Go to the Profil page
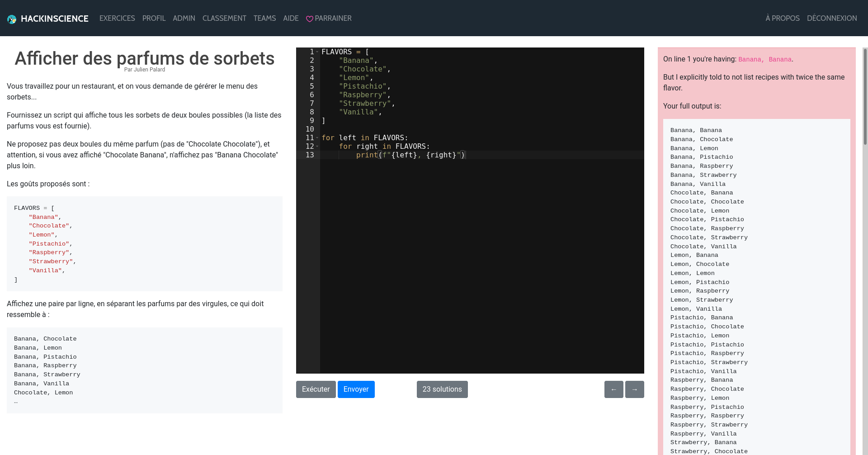868x455 pixels. tap(154, 18)
